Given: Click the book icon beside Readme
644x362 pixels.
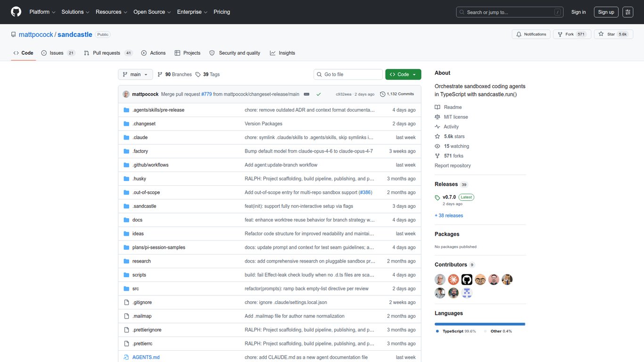Looking at the screenshot, I should coord(438,107).
